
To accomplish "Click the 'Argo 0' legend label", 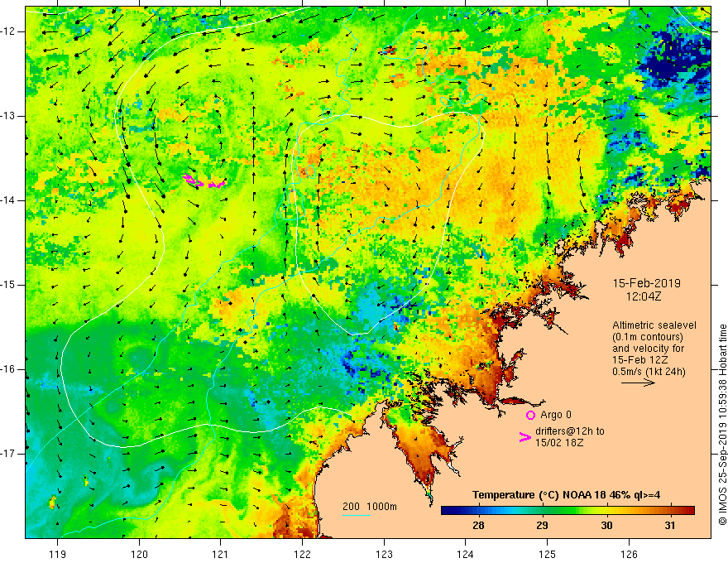I will coord(556,415).
